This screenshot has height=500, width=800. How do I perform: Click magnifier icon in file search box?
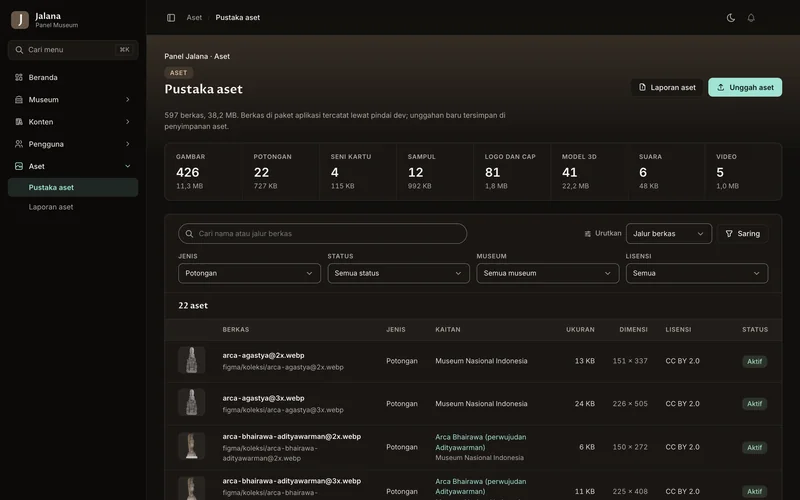click(x=189, y=234)
